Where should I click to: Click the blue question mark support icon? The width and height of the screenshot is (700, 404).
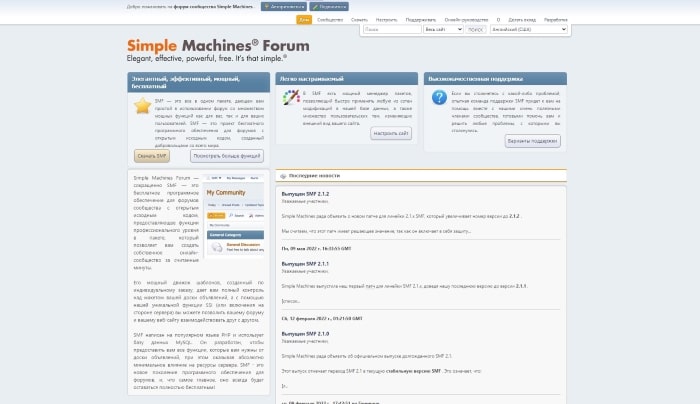[x=439, y=97]
